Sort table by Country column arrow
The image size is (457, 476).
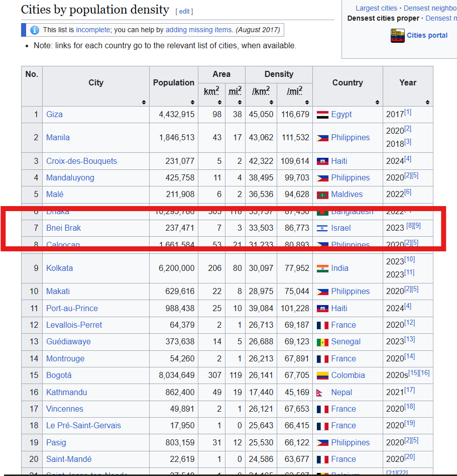click(378, 103)
